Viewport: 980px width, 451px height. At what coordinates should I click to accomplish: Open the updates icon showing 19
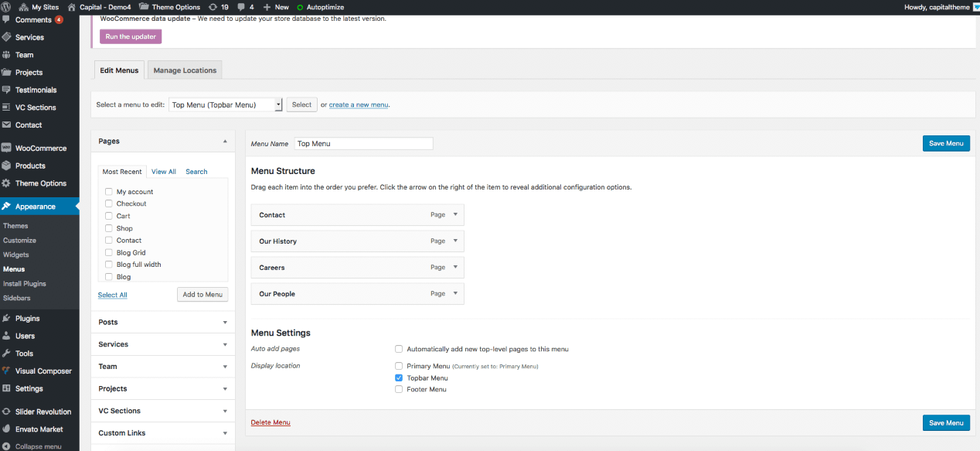pyautogui.click(x=213, y=7)
